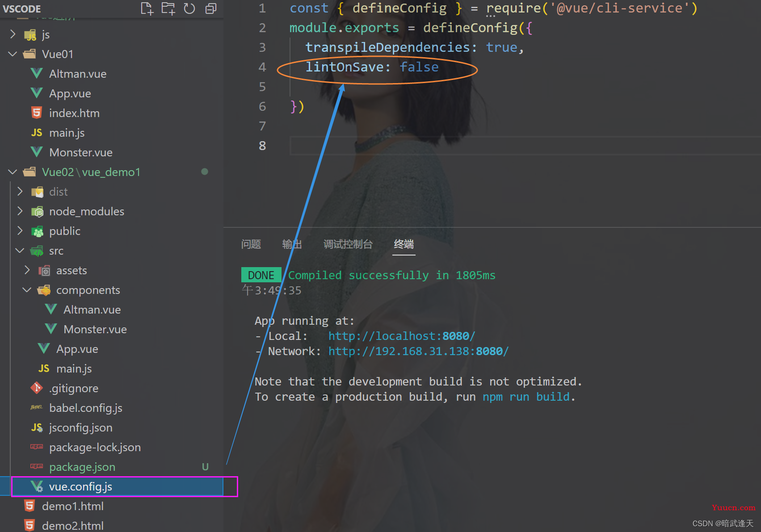
Task: Open Altman.vue in the Vue01 folder
Action: pyautogui.click(x=78, y=74)
